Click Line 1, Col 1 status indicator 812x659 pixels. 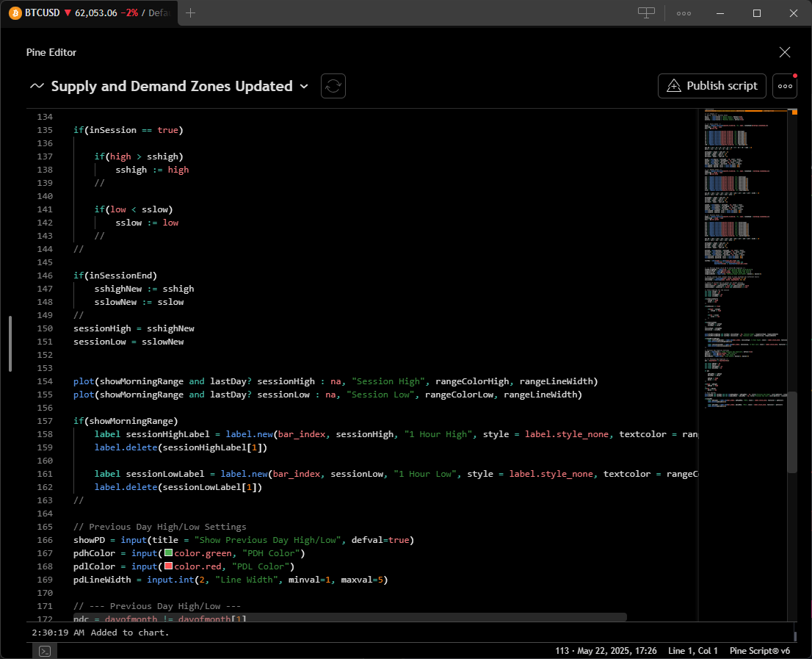pyautogui.click(x=693, y=651)
